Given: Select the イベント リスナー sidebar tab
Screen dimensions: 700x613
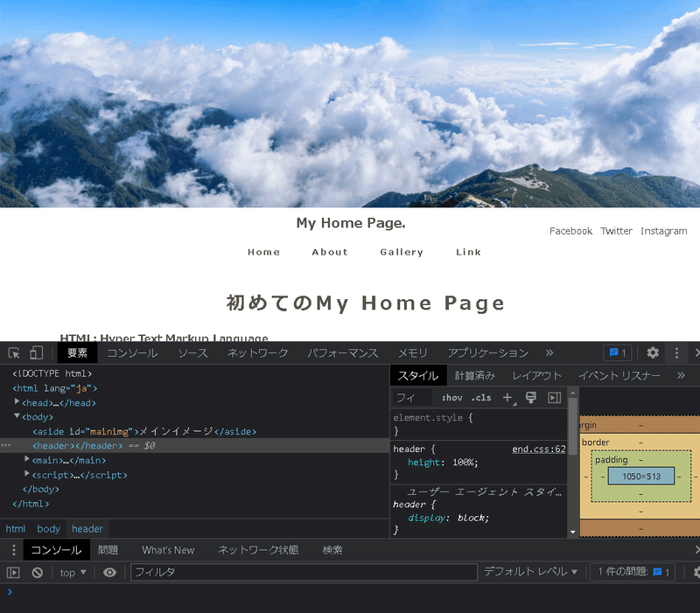Looking at the screenshot, I should [x=619, y=375].
